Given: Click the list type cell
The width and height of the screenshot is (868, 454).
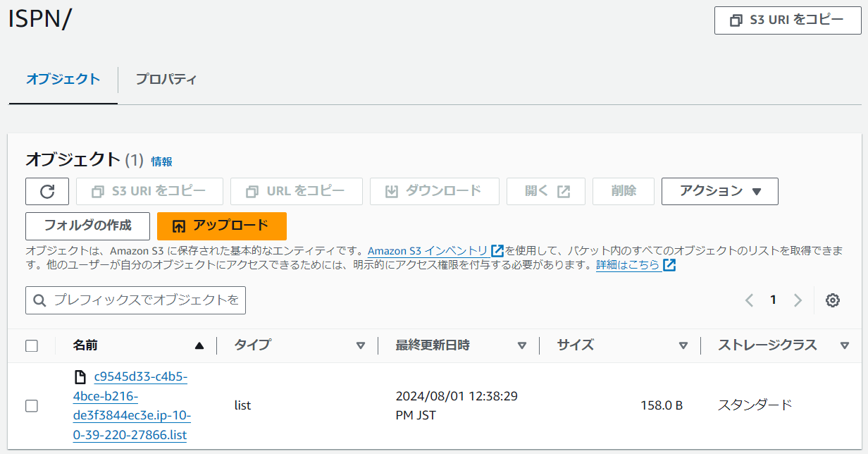Looking at the screenshot, I should click(x=242, y=406).
